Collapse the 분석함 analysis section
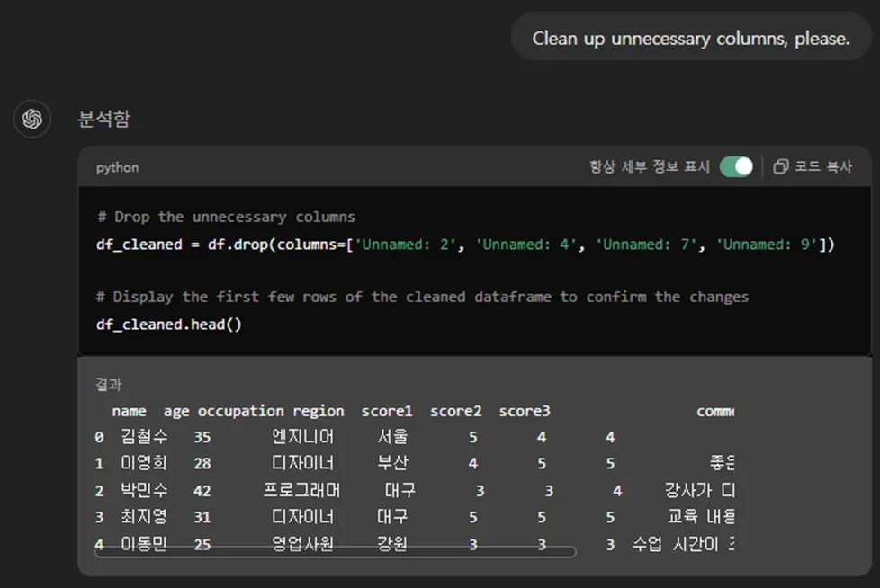 pos(104,119)
